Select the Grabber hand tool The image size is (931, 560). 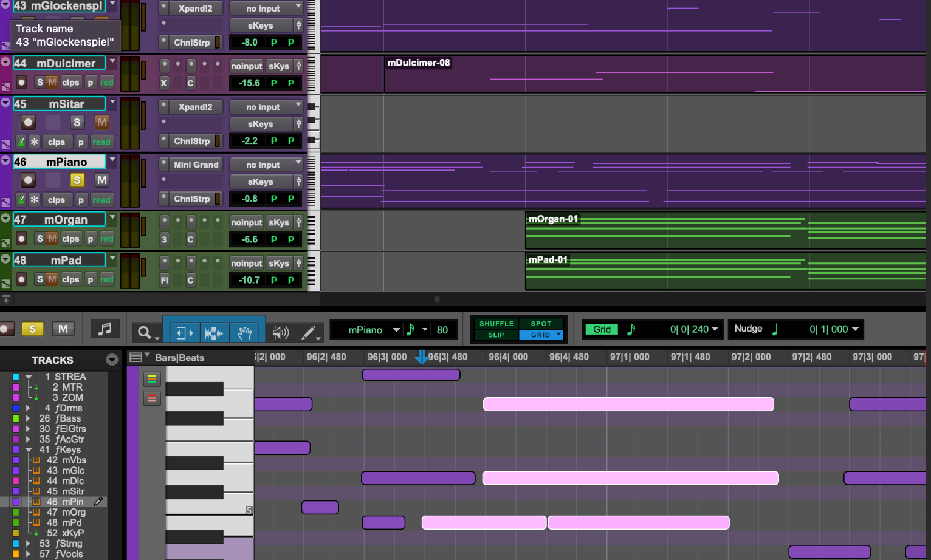tap(244, 332)
